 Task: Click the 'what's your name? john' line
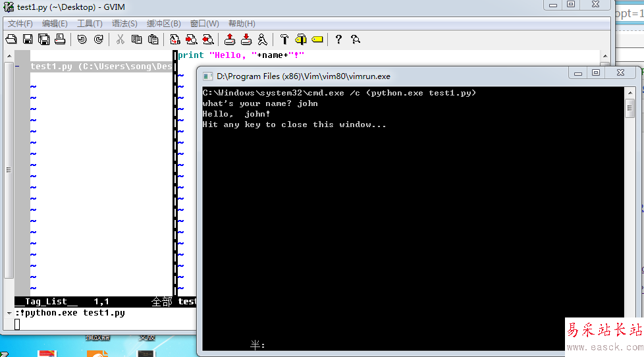pos(260,103)
